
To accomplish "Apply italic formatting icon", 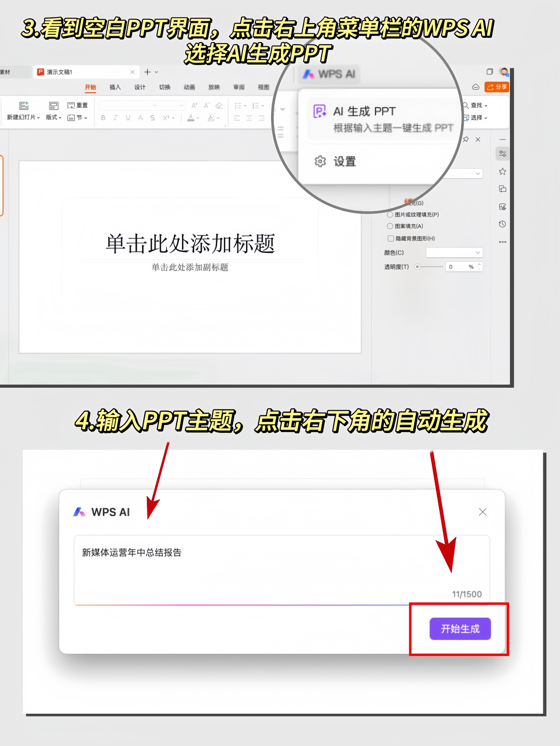I will coord(115,118).
